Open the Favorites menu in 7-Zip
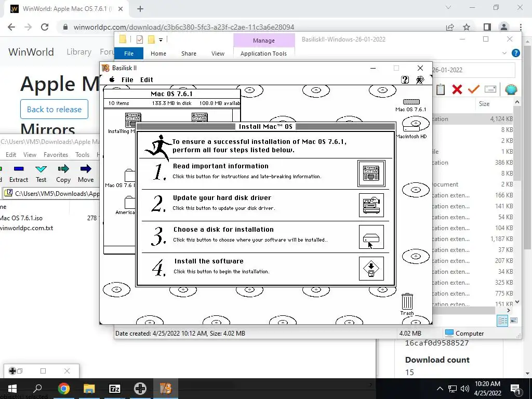Viewport: 532px width, 399px height. (56, 155)
